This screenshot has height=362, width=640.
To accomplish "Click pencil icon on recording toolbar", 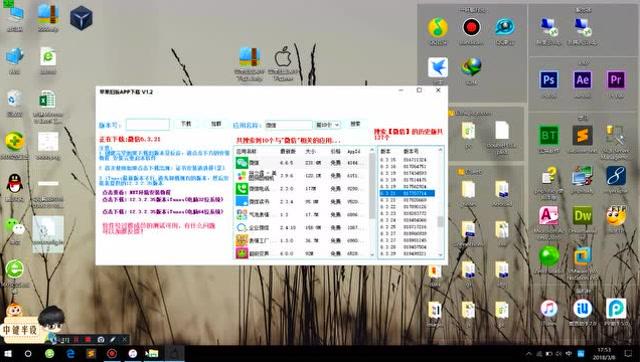I will [x=113, y=340].
